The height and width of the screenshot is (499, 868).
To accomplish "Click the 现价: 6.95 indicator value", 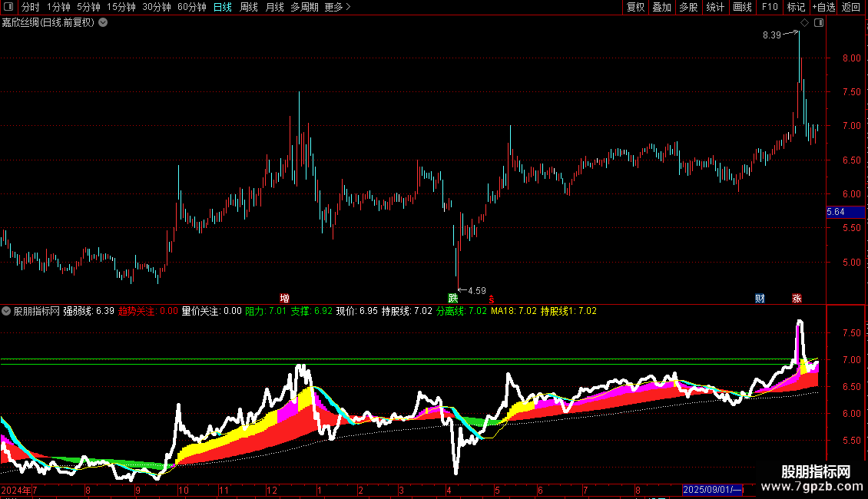I will pyautogui.click(x=357, y=311).
